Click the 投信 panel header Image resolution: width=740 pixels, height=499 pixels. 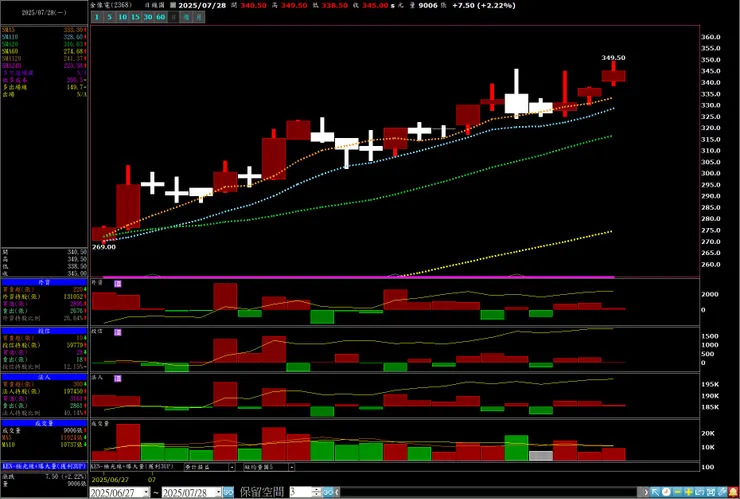pyautogui.click(x=44, y=331)
